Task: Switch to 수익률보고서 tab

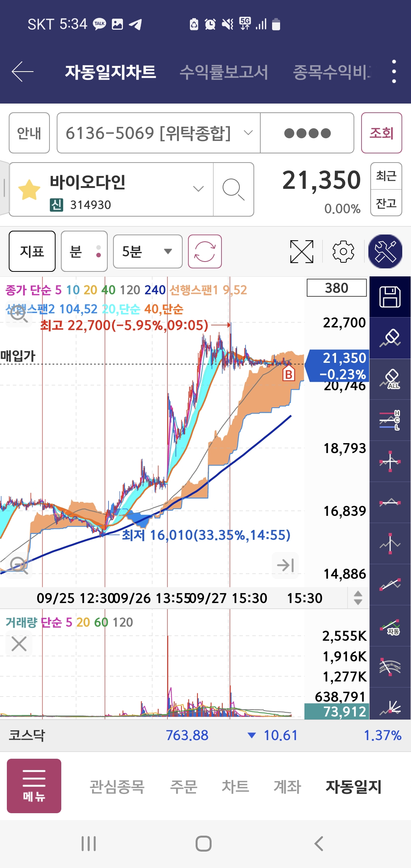Action: coord(224,72)
